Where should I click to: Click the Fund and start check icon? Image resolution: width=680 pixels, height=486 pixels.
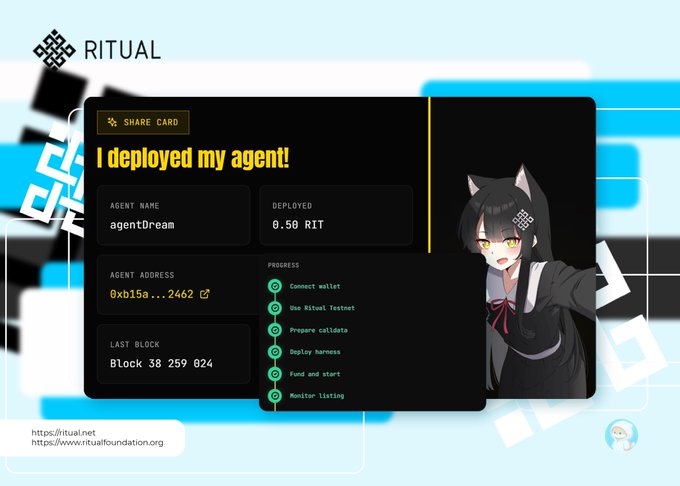pyautogui.click(x=275, y=374)
